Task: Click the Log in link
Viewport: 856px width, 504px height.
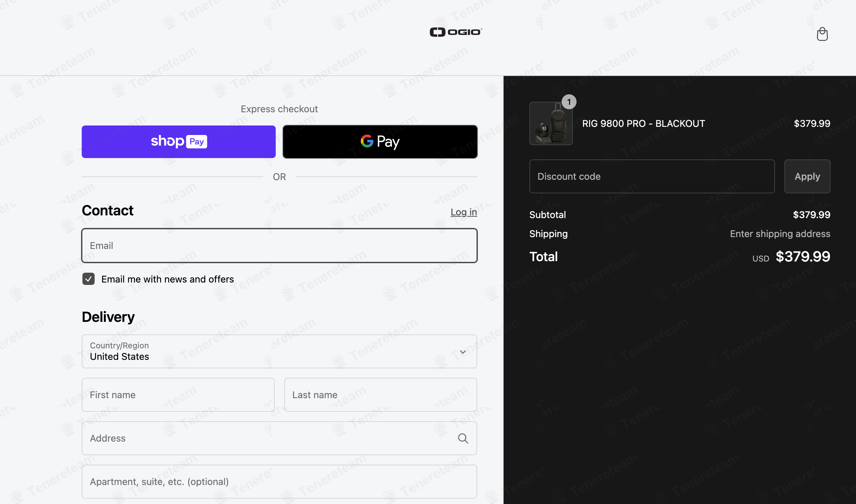Action: click(463, 212)
